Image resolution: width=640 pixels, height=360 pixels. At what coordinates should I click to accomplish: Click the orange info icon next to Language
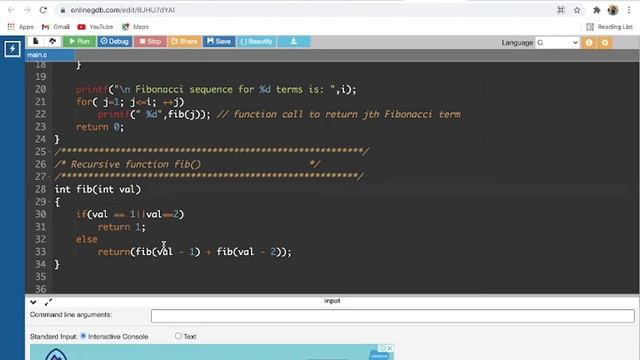click(x=589, y=42)
